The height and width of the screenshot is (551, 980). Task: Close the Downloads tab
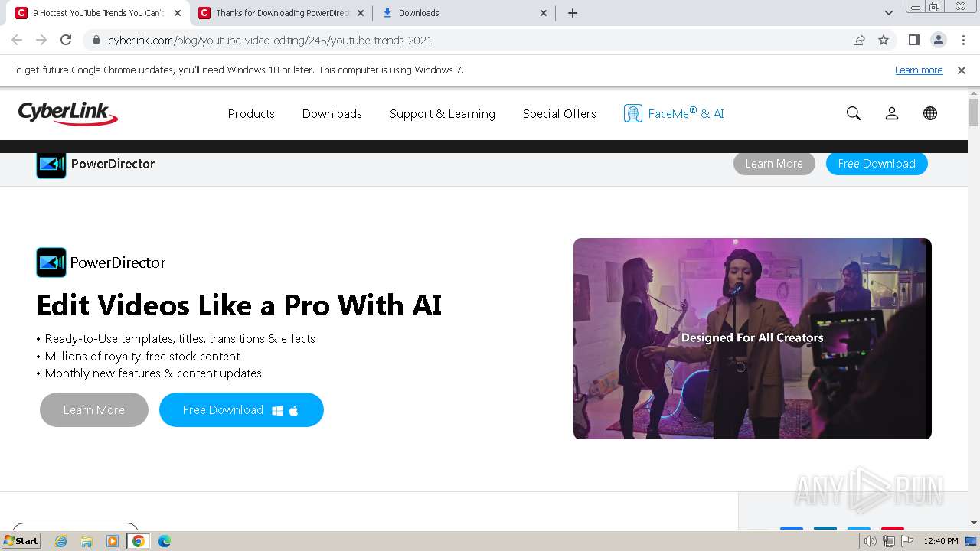pos(544,13)
